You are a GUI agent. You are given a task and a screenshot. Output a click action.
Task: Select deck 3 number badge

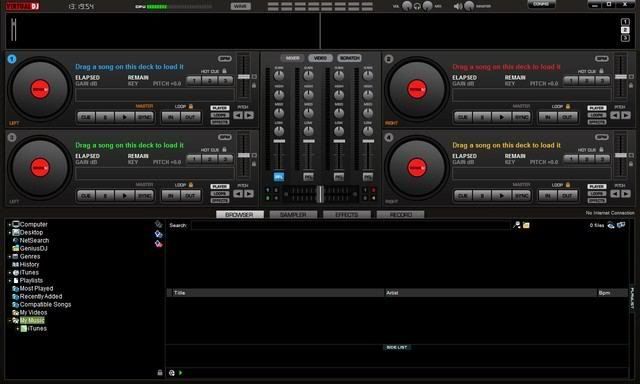[12, 138]
